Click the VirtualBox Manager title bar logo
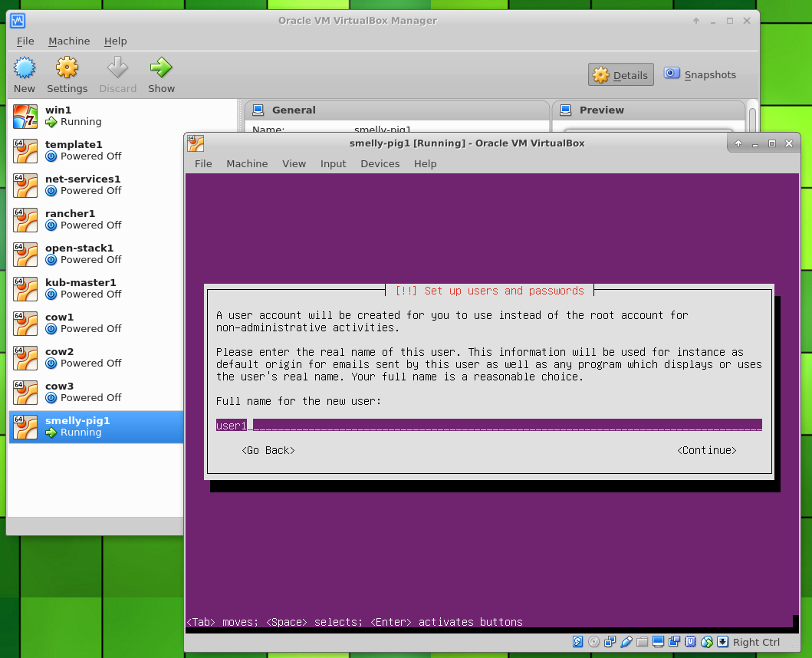The width and height of the screenshot is (812, 658). pyautogui.click(x=18, y=21)
